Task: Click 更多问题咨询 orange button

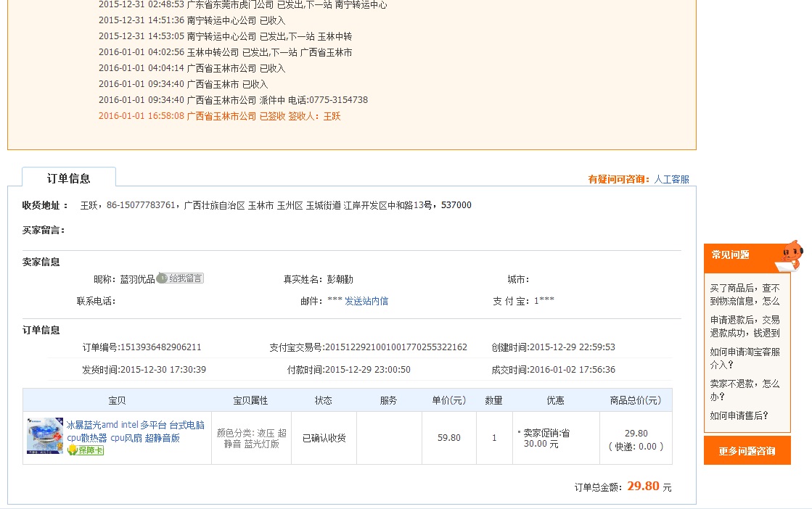Action: [747, 450]
